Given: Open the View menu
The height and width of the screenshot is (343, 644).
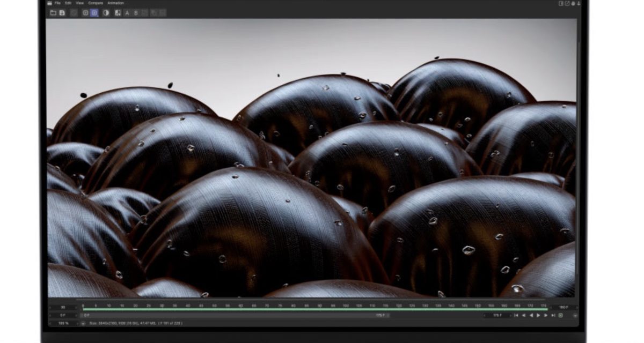Looking at the screenshot, I should tap(79, 3).
